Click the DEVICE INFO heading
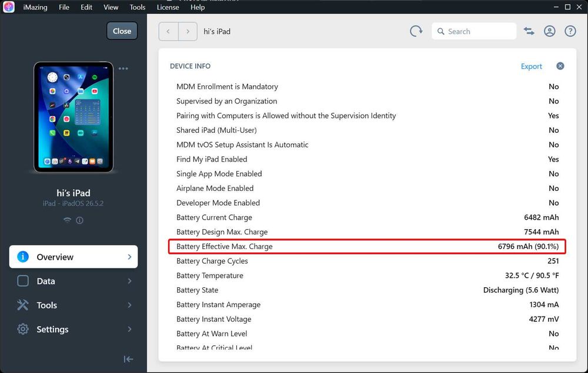This screenshot has width=588, height=373. coord(190,66)
